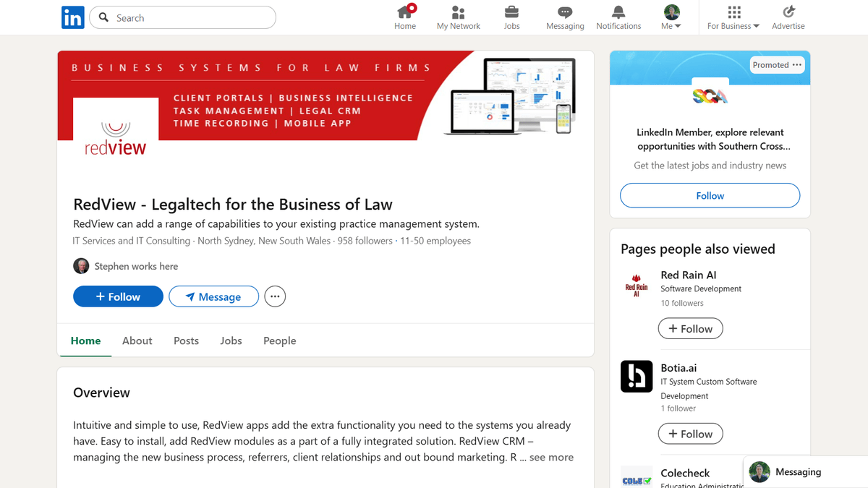Screen dimensions: 868x488
Task: Expand the For Business dropdown
Action: point(733,17)
